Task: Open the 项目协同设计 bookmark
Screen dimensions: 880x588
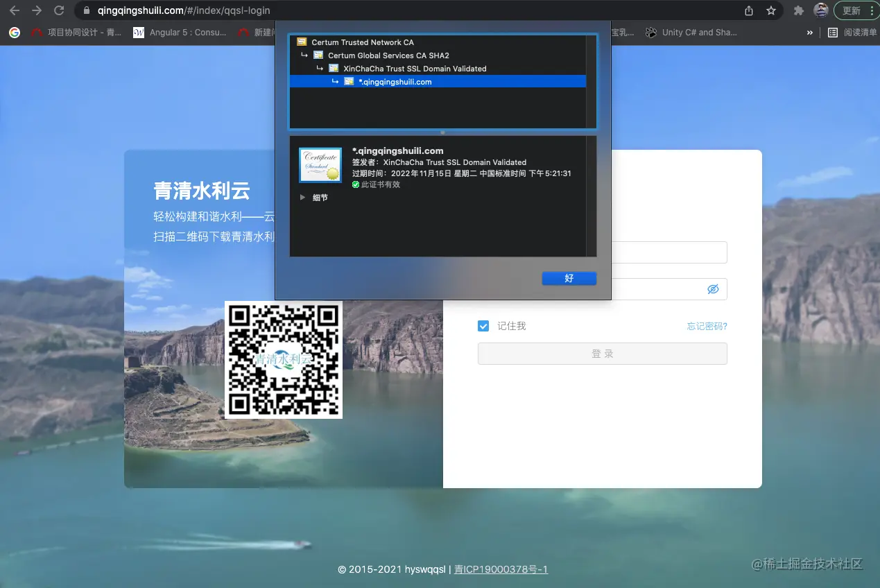Action: [76, 32]
